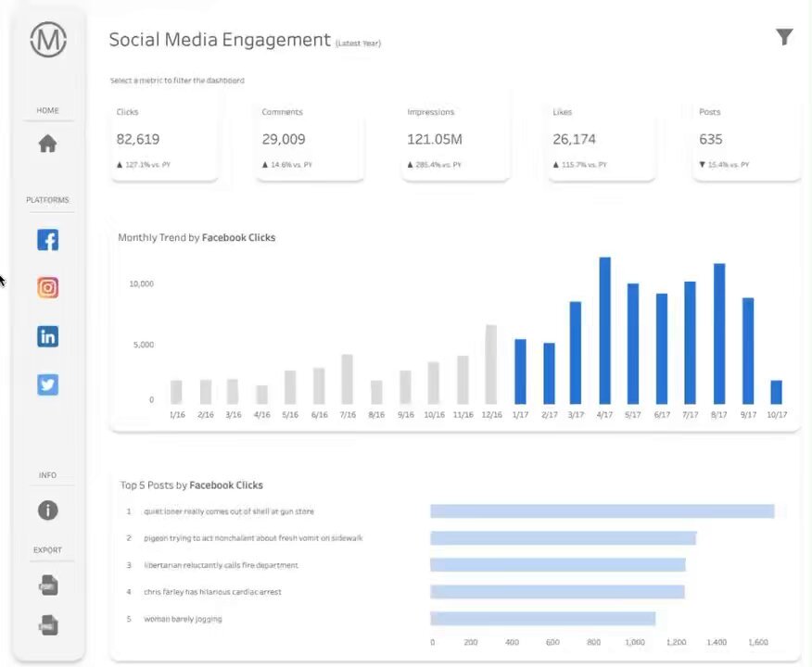Select the Instagram platform icon
This screenshot has width=812, height=667.
[47, 288]
